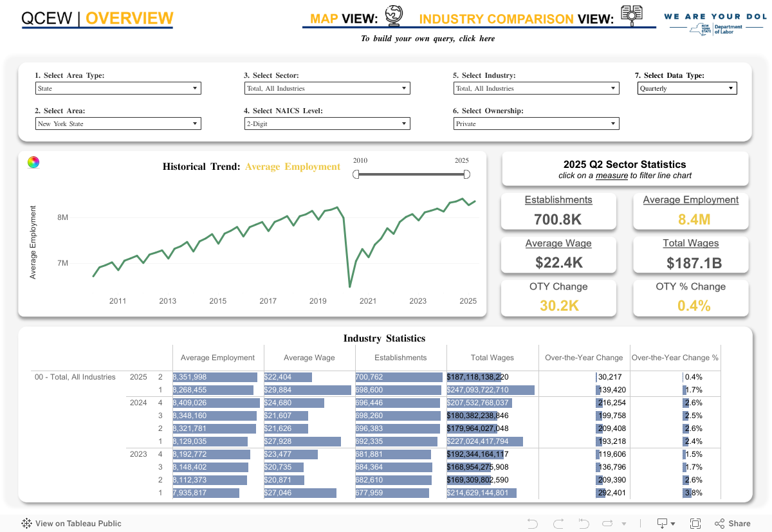Click the Share button
This screenshot has width=772, height=532.
point(732,523)
